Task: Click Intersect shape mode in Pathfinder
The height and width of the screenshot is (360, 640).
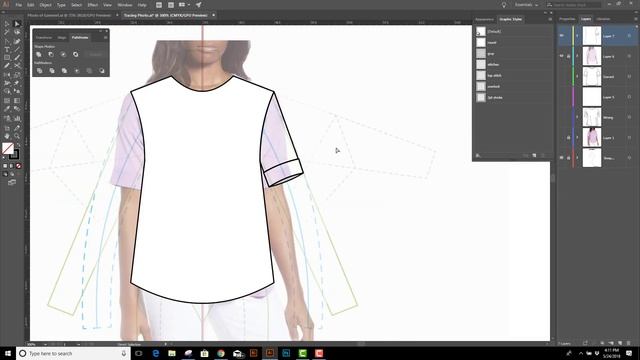Action: pyautogui.click(x=63, y=54)
